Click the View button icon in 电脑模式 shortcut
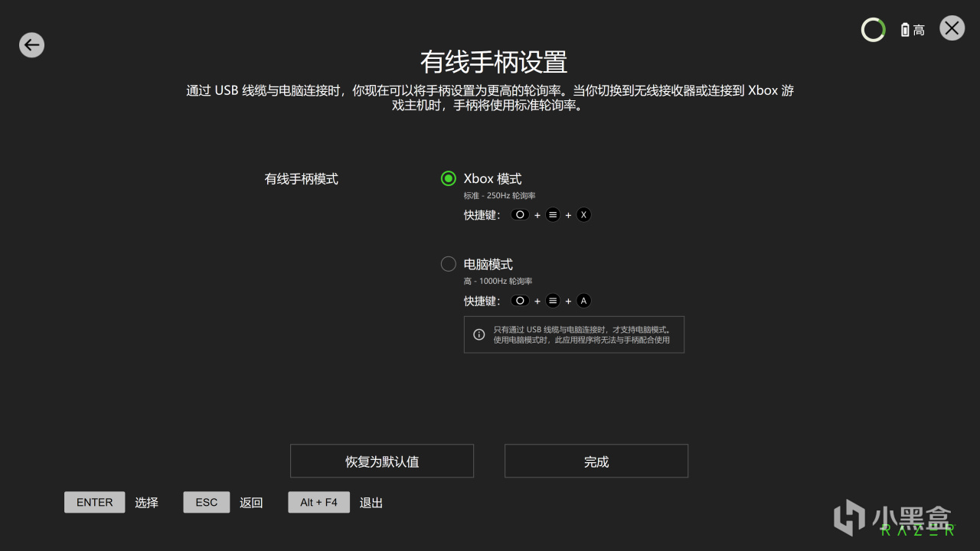The height and width of the screenshot is (551, 980). coord(520,301)
